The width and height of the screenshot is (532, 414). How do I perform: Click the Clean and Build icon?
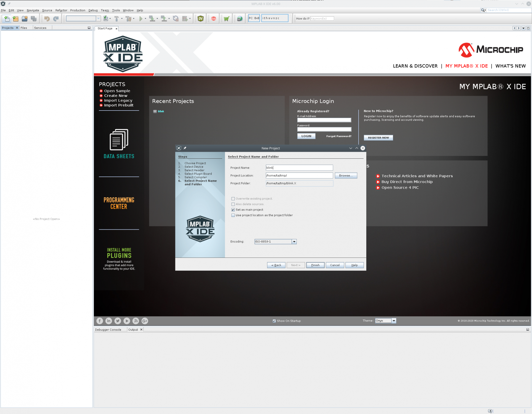(x=128, y=19)
